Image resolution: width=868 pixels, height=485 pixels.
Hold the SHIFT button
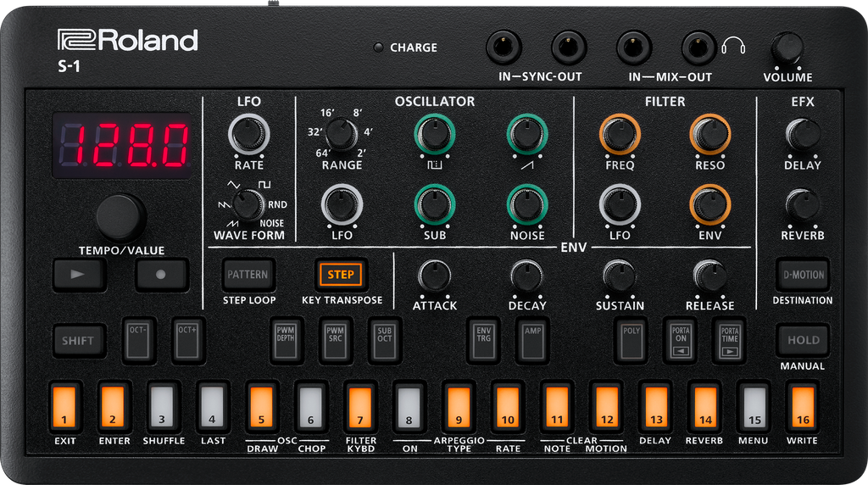click(79, 341)
